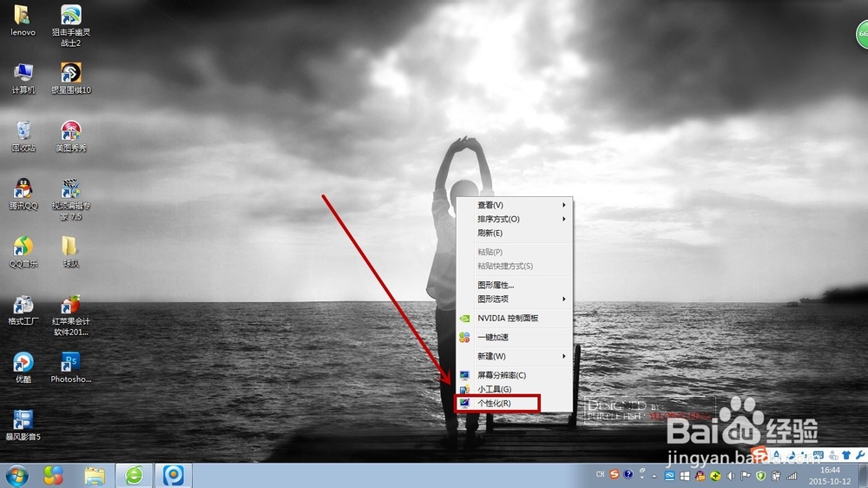Open the 球队 folder on desktop
Image resolution: width=868 pixels, height=488 pixels.
click(70, 252)
